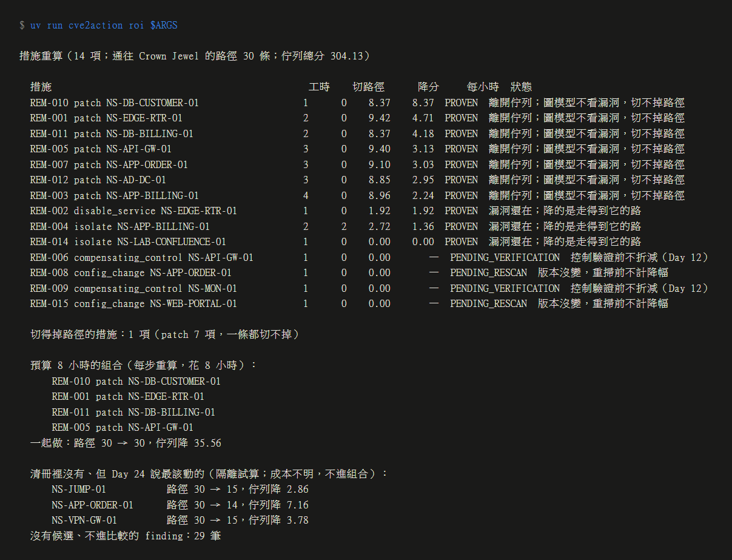Click score value 9.40 in REM-005 row
Screen dimensions: 732x560
(x=380, y=149)
